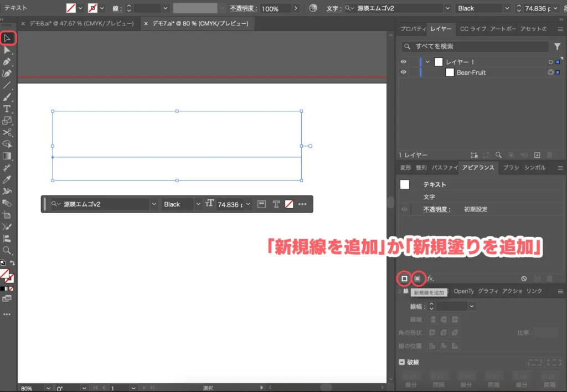Viewport: 567px width, 392px height.
Task: Toggle visibility of レイヤー 1
Action: pos(404,61)
